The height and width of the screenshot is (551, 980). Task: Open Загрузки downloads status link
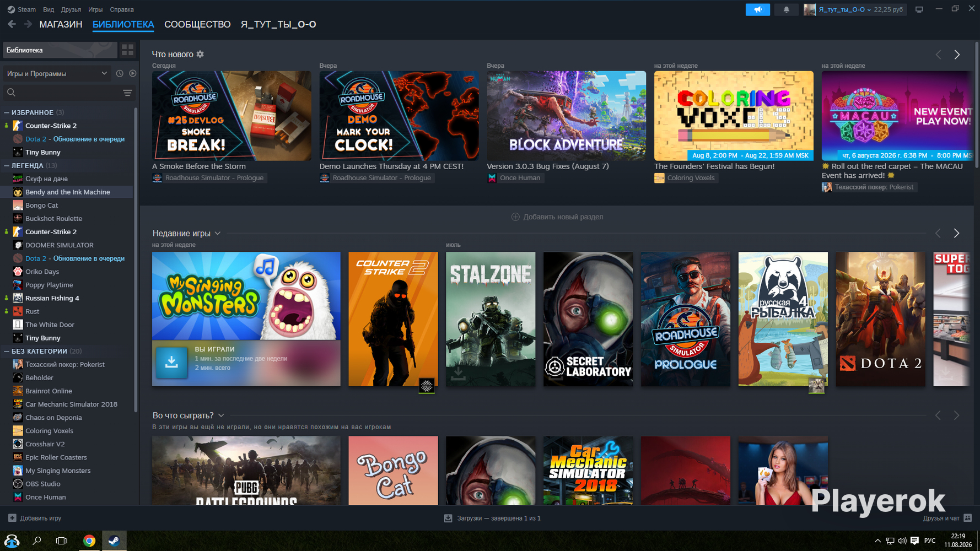coord(493,518)
